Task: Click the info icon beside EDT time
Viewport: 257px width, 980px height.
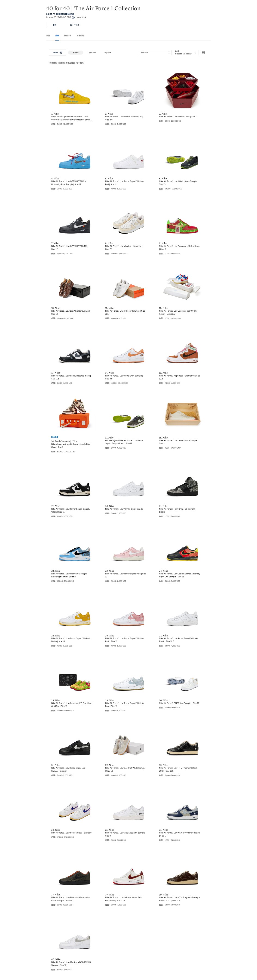Action: (73, 17)
